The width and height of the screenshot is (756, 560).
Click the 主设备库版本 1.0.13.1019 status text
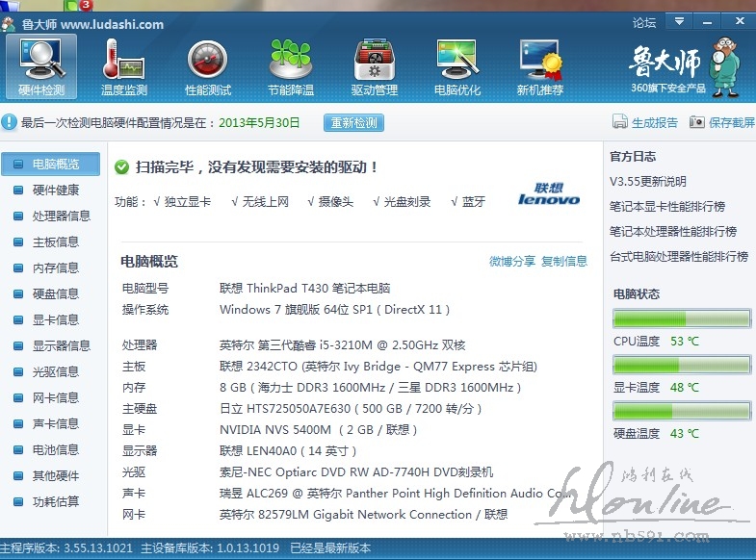click(210, 548)
